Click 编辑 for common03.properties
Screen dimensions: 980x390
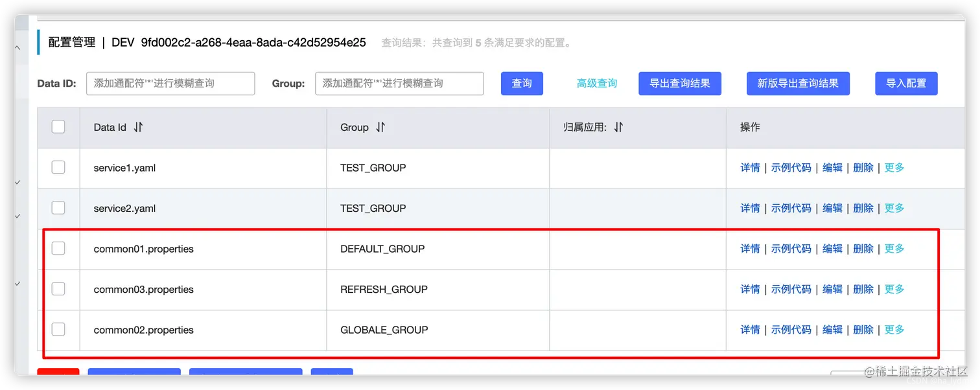[x=833, y=289]
